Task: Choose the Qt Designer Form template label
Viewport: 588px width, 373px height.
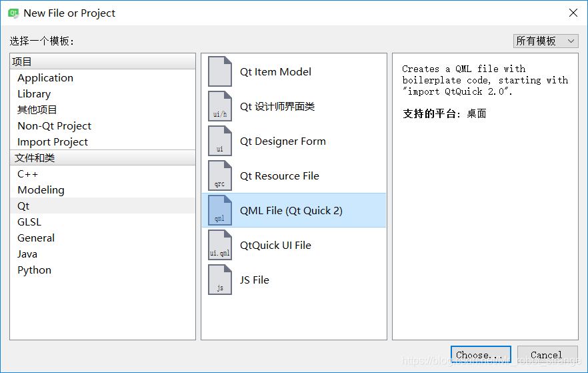Action: coord(283,141)
